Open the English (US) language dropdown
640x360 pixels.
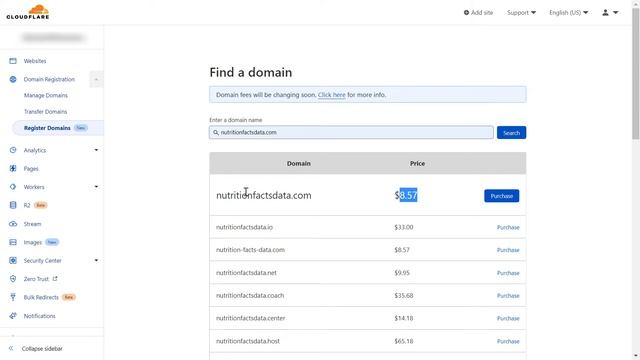pos(569,13)
